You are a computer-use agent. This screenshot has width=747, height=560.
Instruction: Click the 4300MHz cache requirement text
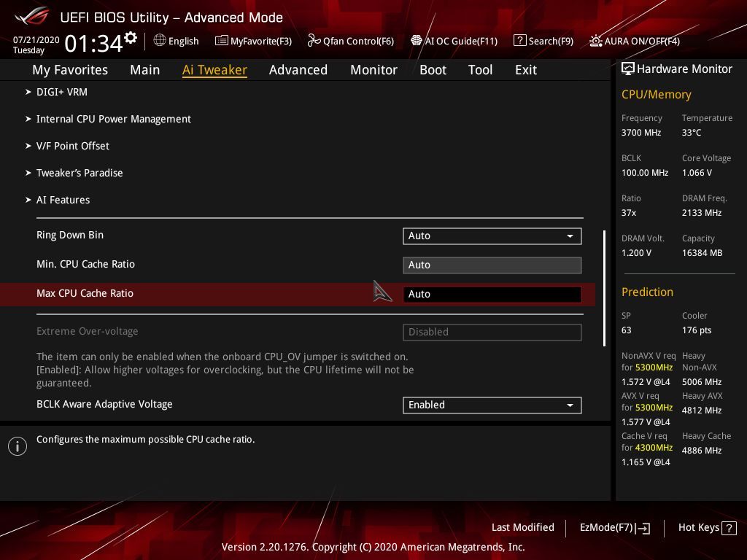coord(654,448)
